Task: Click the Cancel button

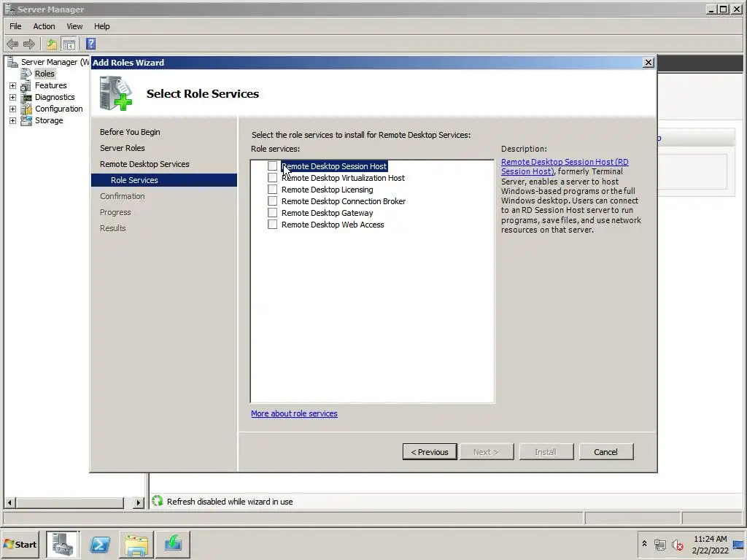Action: pos(606,452)
